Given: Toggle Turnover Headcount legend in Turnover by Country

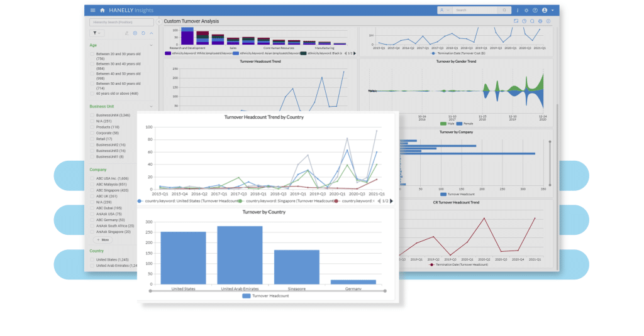Looking at the screenshot, I should (265, 296).
